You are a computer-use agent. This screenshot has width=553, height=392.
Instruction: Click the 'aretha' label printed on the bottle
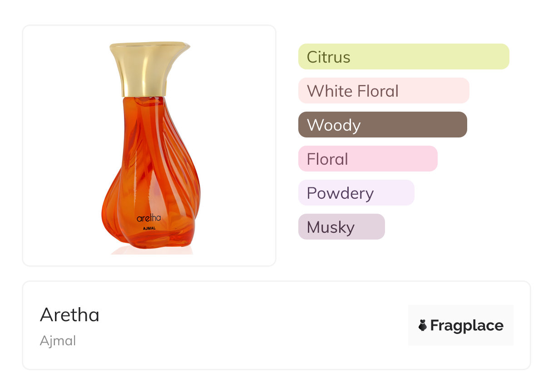(x=149, y=218)
